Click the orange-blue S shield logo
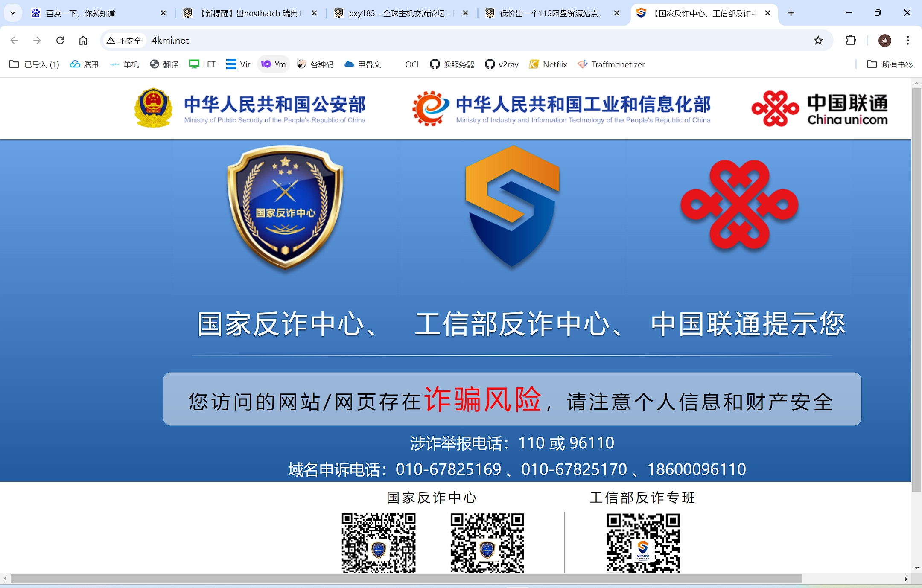 (512, 206)
